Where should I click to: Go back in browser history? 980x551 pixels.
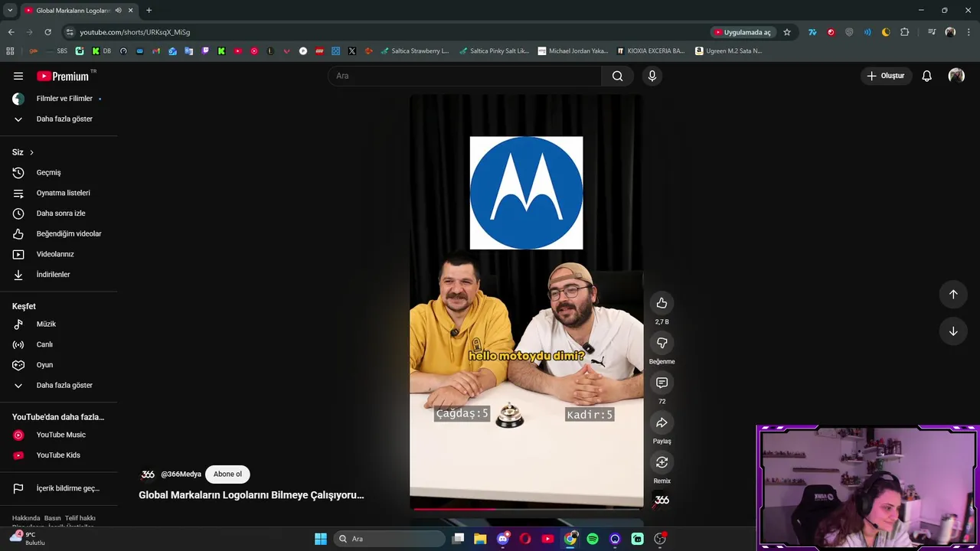tap(11, 32)
